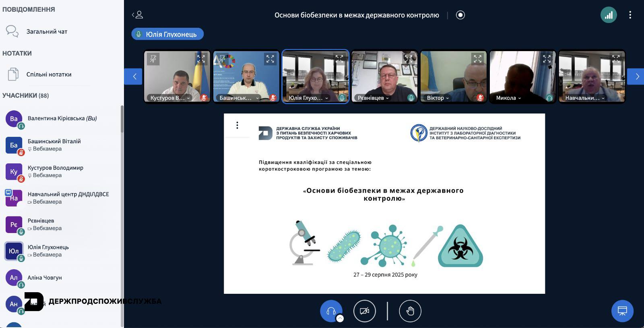Click the Юлія Глухонець talking indicator button
The image size is (644, 328).
click(167, 34)
